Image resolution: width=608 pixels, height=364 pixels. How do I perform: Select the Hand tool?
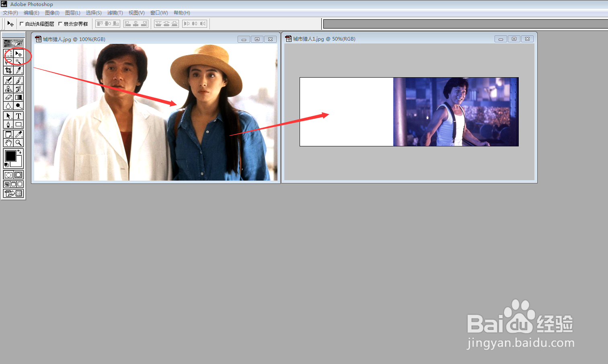point(8,143)
